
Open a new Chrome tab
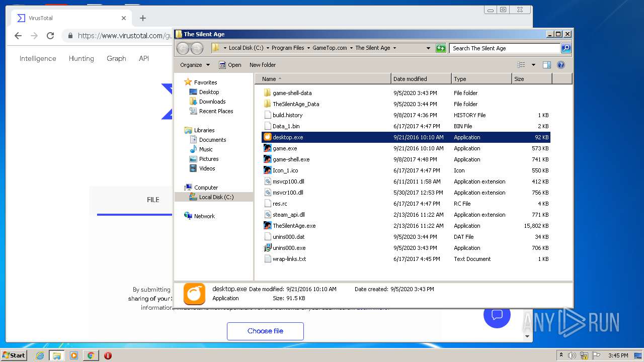(143, 18)
